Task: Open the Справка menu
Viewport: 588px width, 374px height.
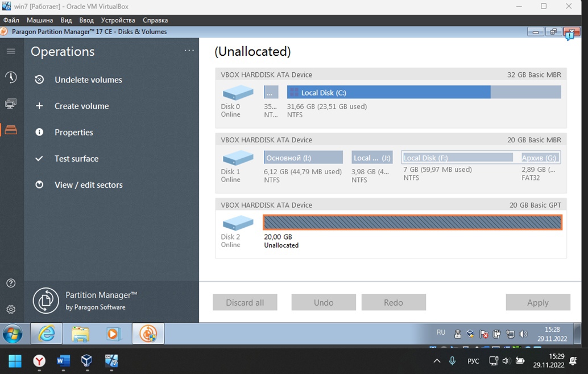Action: pyautogui.click(x=155, y=20)
